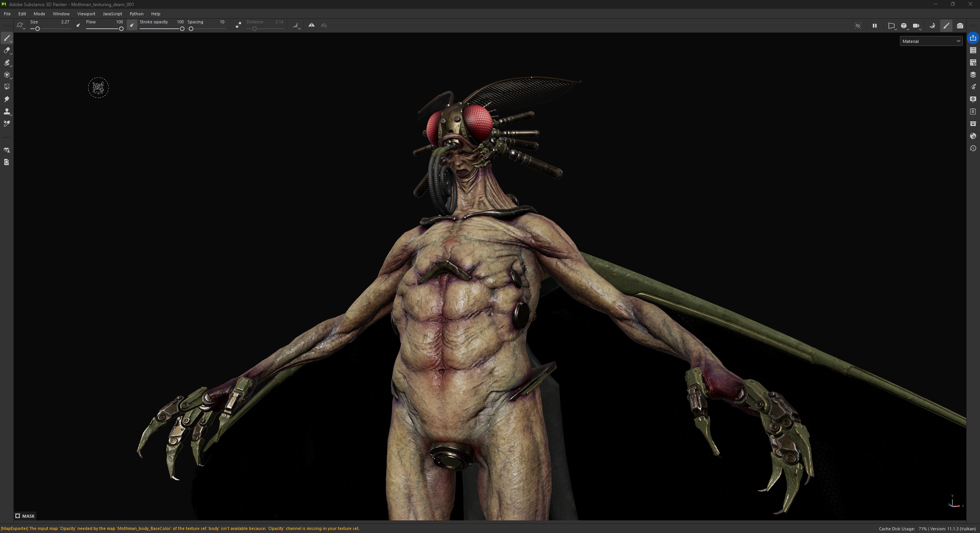The image size is (980, 533).
Task: Select the Smudge tool
Action: [7, 99]
